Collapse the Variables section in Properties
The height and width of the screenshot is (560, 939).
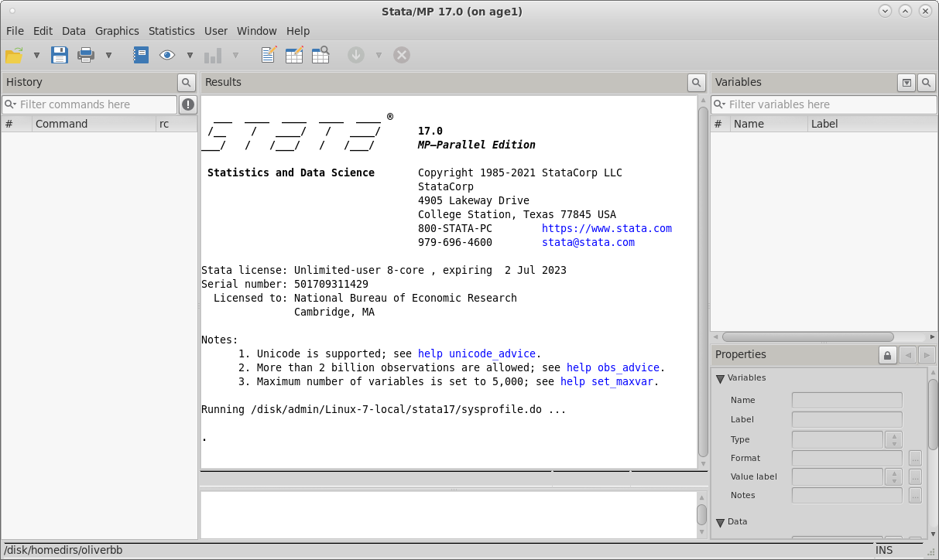click(720, 378)
